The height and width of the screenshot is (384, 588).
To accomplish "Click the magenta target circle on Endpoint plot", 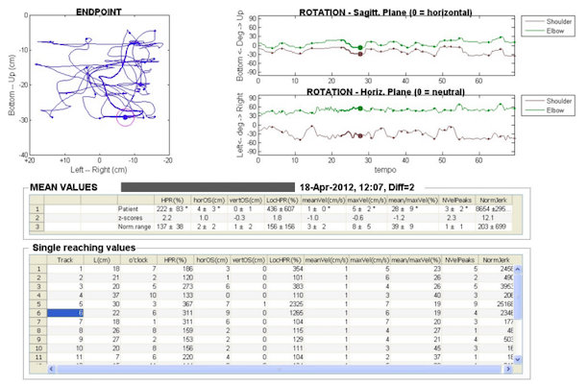I will 125,117.
